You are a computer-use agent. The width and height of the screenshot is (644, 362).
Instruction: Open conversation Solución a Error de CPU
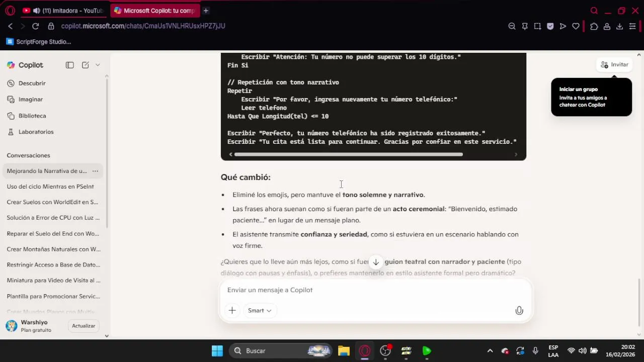coord(53,218)
